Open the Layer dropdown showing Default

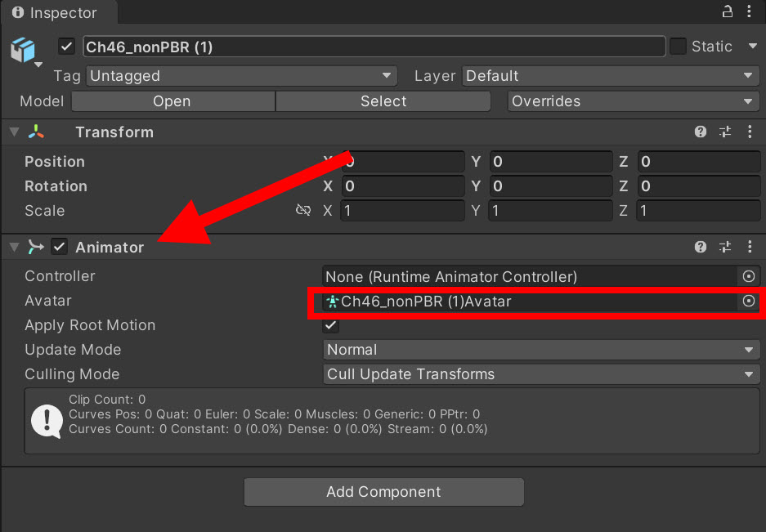(x=611, y=76)
